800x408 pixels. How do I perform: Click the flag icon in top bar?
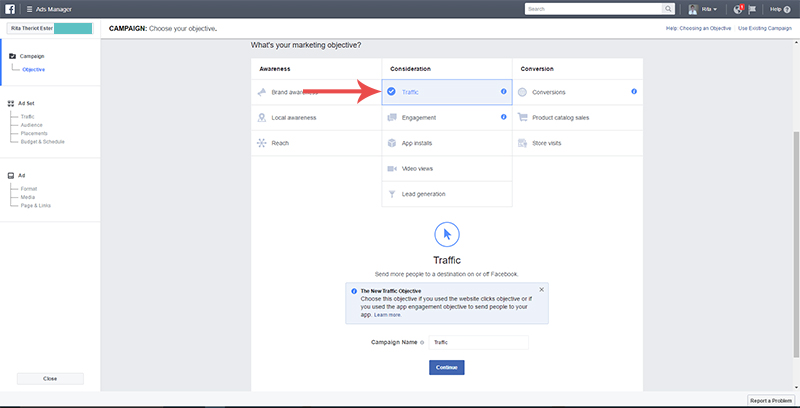tap(752, 9)
